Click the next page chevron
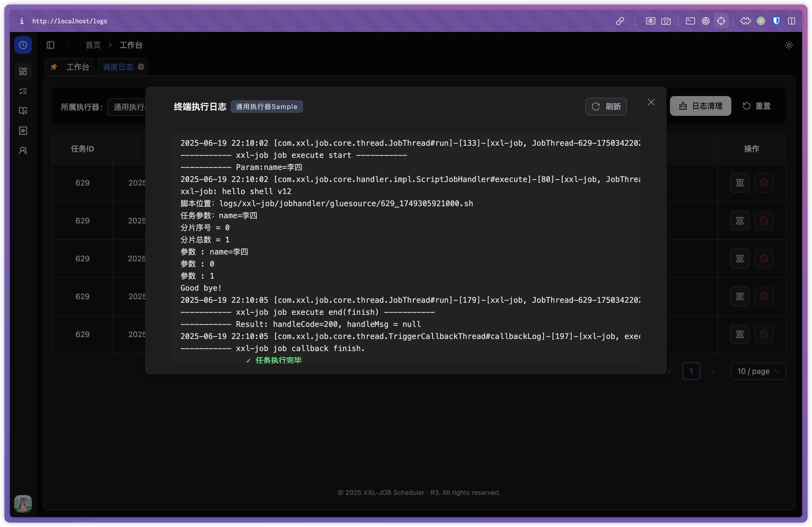Image resolution: width=812 pixels, height=527 pixels. pos(714,371)
